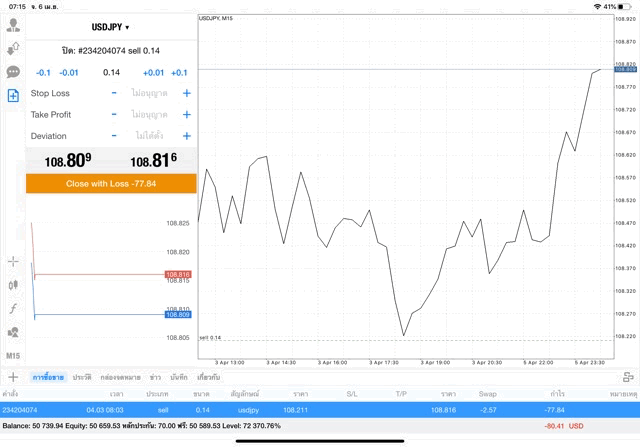Sort by Swap column header
Image resolution: width=640 pixels, height=447 pixels.
(x=487, y=394)
